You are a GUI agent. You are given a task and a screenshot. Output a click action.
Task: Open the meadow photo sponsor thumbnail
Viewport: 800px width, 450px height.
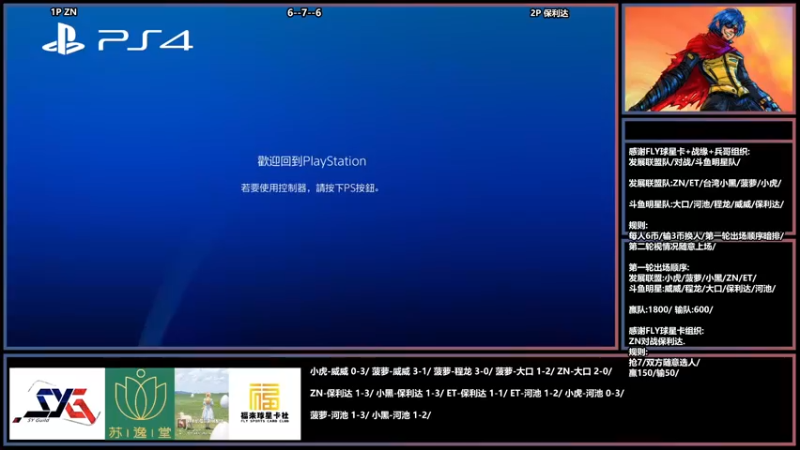pos(202,404)
